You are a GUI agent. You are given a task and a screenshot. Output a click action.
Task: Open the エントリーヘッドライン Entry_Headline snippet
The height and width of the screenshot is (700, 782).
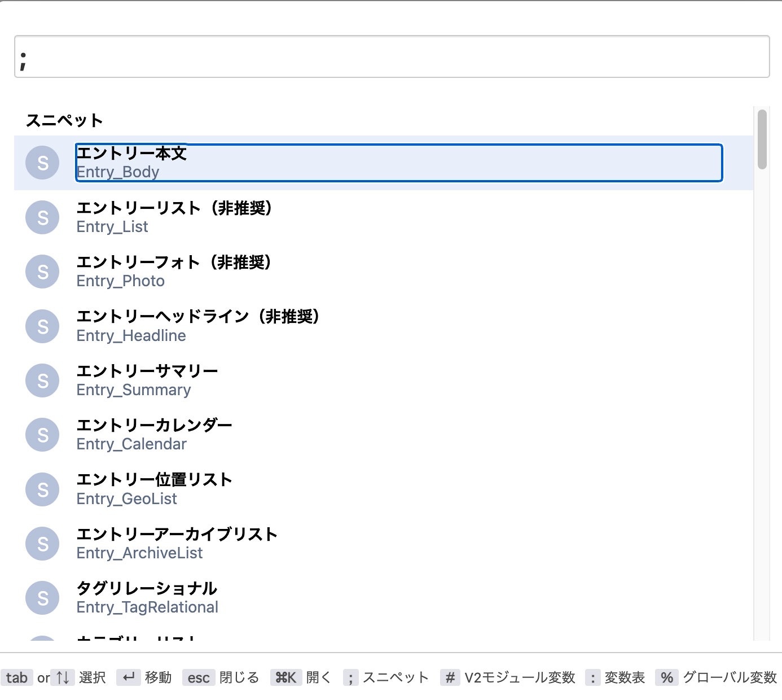384,326
